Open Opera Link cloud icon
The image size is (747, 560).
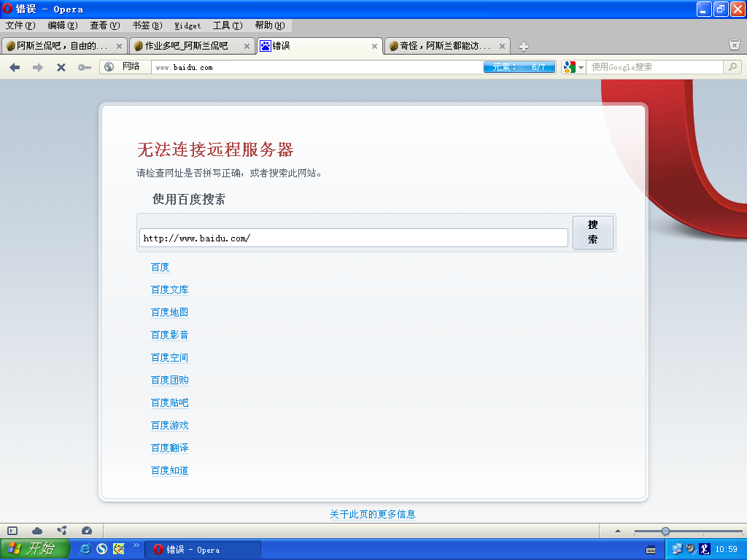(37, 531)
